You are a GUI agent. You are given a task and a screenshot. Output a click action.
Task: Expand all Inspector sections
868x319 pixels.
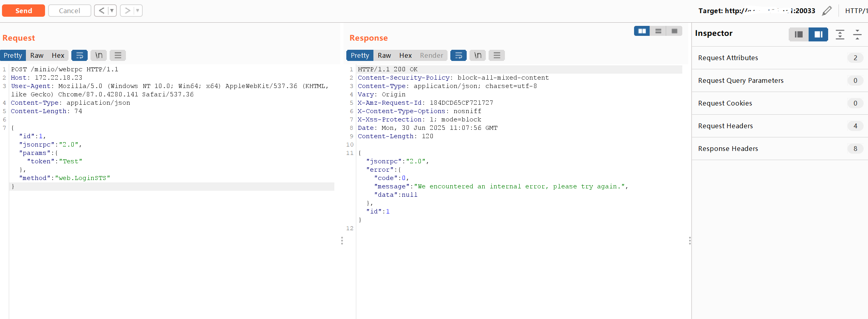[840, 35]
